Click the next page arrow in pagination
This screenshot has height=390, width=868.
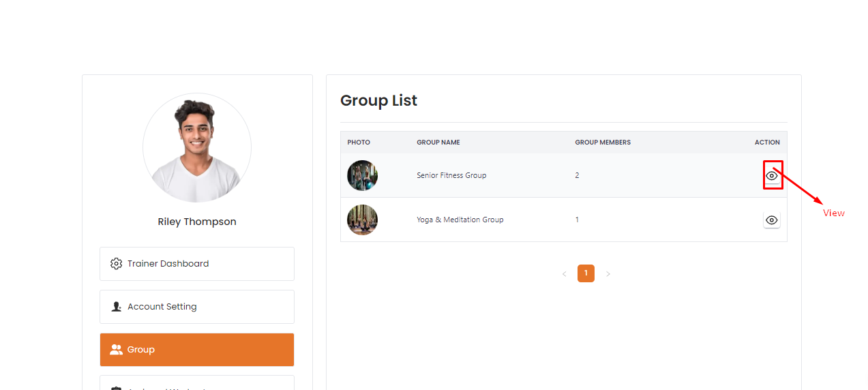point(608,274)
